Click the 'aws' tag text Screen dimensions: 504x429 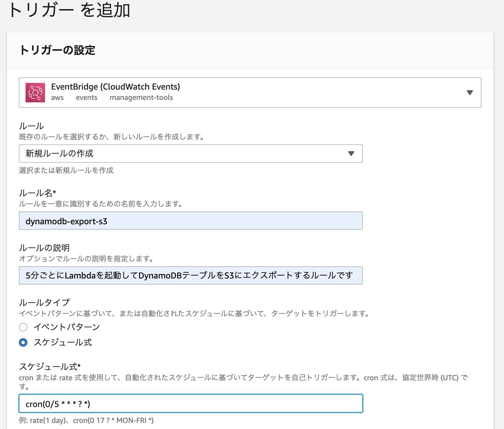click(x=58, y=98)
